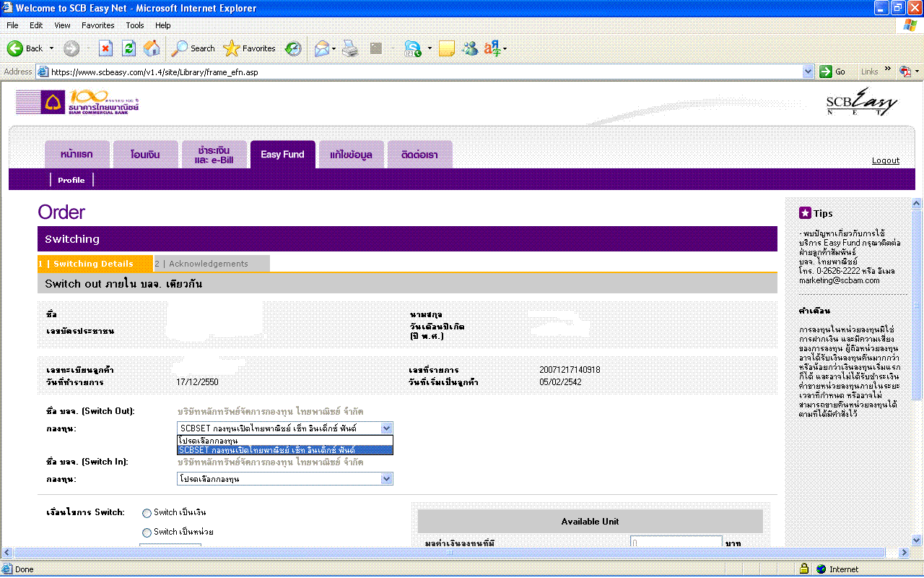Click the Links toolbar label
This screenshot has width=924, height=578.
(870, 72)
